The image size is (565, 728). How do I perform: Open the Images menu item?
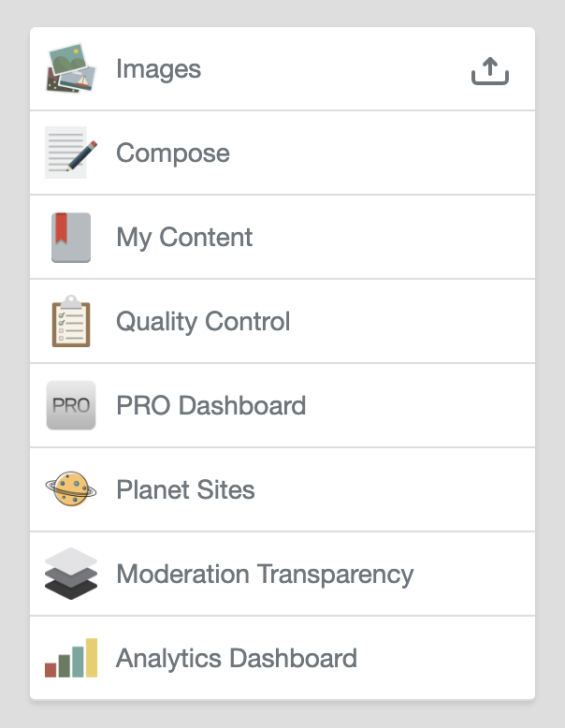click(158, 69)
